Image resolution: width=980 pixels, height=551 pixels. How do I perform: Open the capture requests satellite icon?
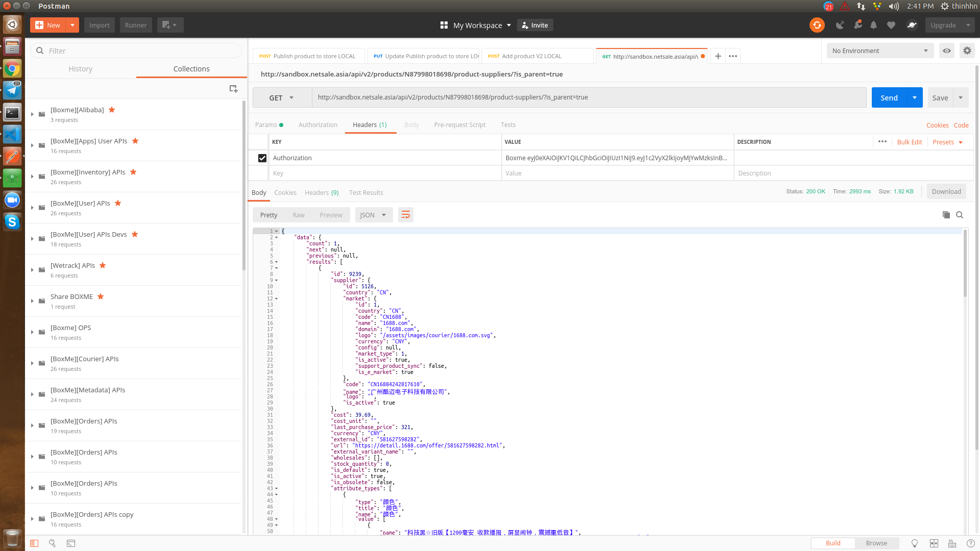point(840,25)
